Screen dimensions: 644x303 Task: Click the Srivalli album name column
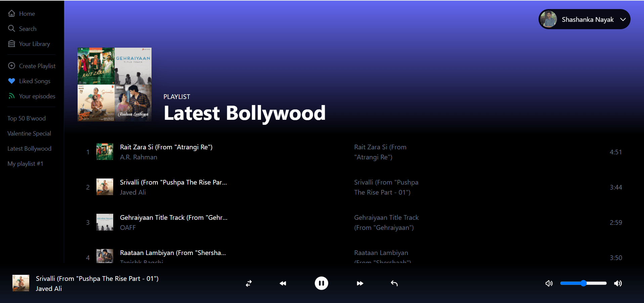coord(386,187)
